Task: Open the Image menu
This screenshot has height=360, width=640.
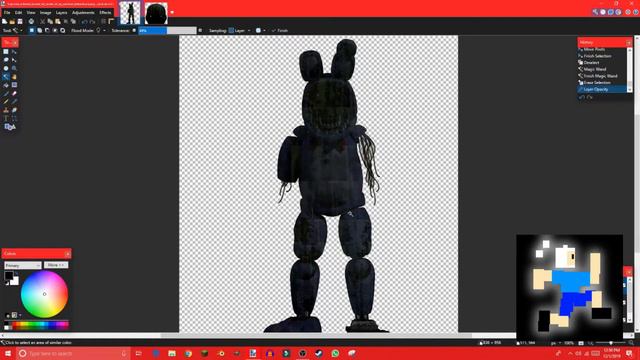Action: point(45,13)
